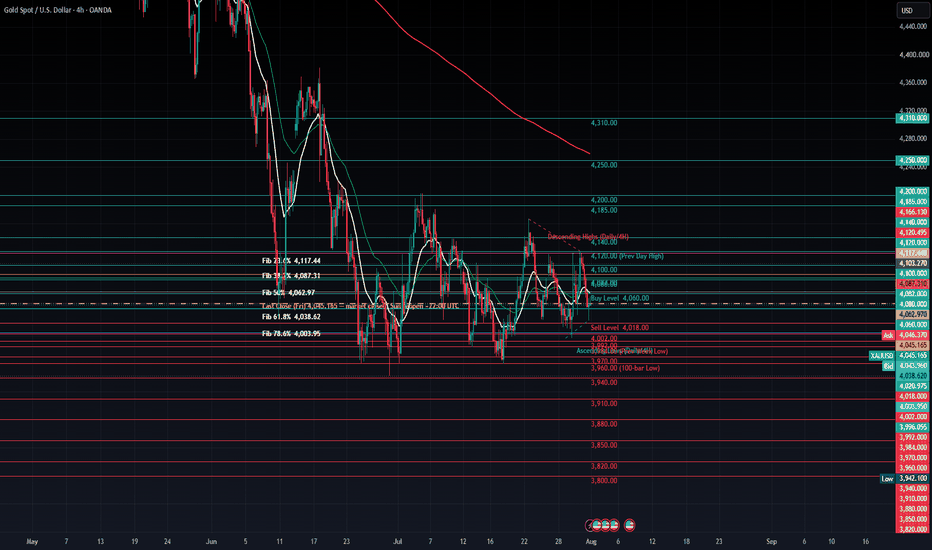Select the Fib 23.6% 4,117.44 label
932x550 pixels.
point(291,260)
